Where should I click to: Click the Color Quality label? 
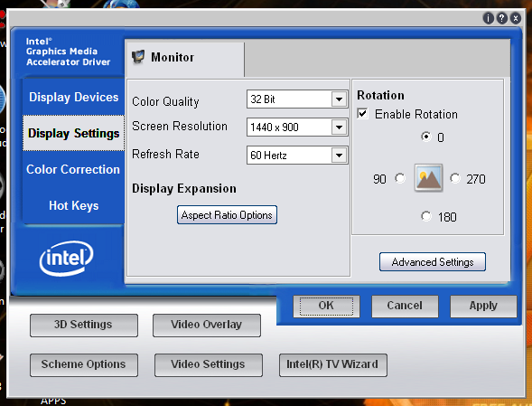(x=165, y=101)
